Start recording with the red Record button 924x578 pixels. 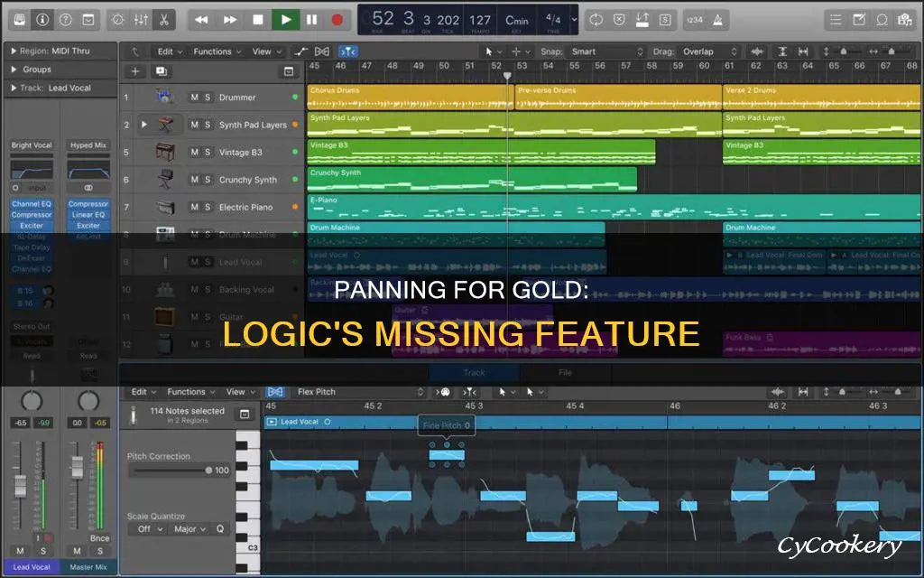coord(337,20)
